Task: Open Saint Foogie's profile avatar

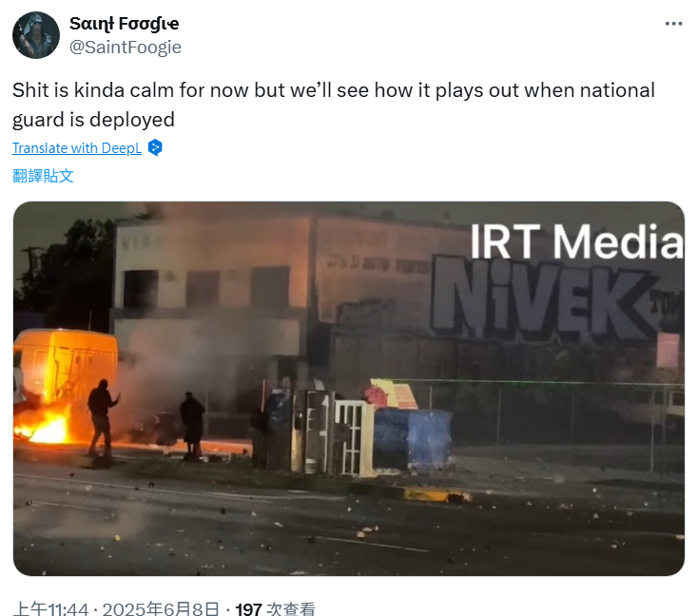Action: pos(36,35)
